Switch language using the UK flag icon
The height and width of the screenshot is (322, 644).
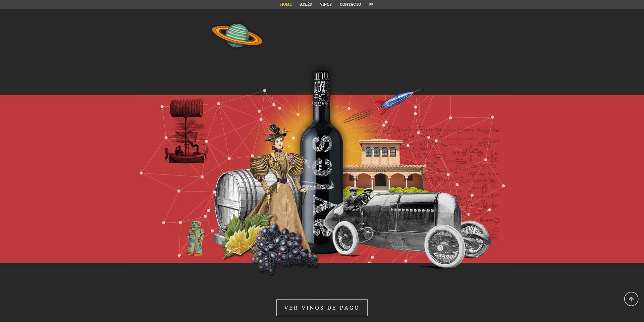tap(371, 4)
